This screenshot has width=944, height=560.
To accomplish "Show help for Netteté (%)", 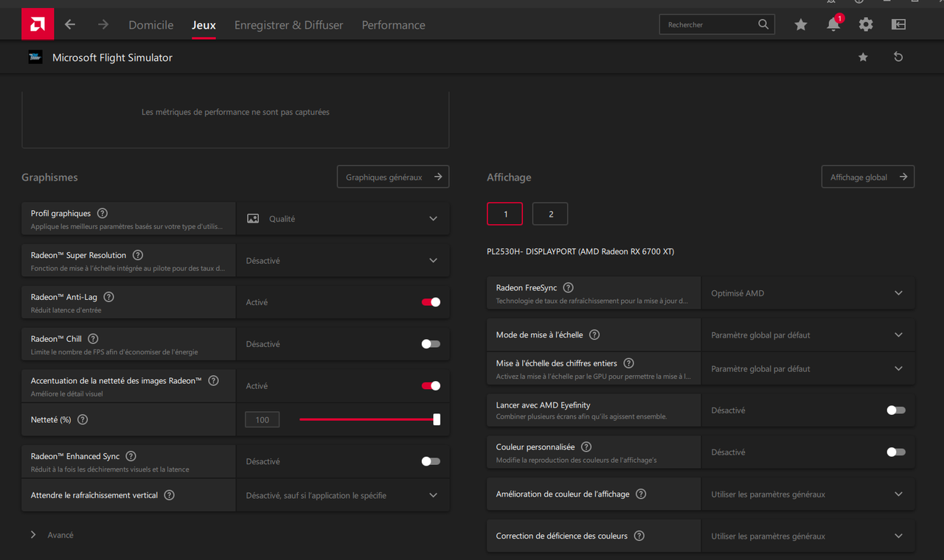I will pos(83,420).
